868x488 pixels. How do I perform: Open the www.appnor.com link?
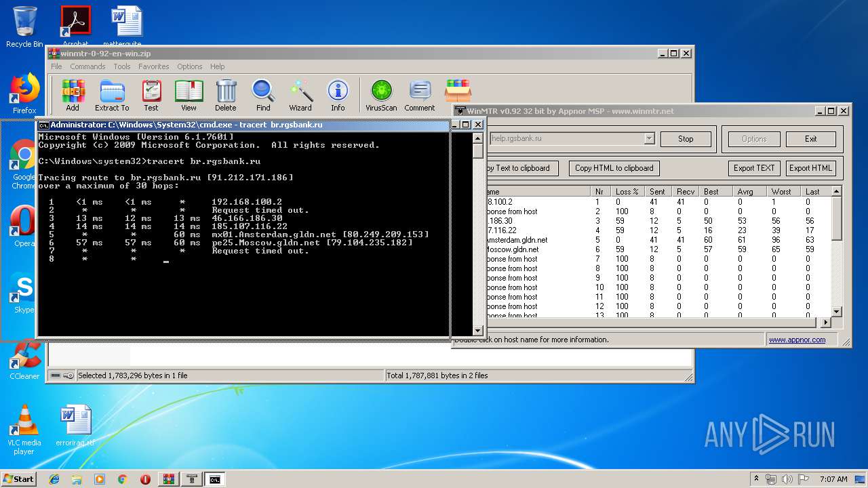(x=797, y=340)
